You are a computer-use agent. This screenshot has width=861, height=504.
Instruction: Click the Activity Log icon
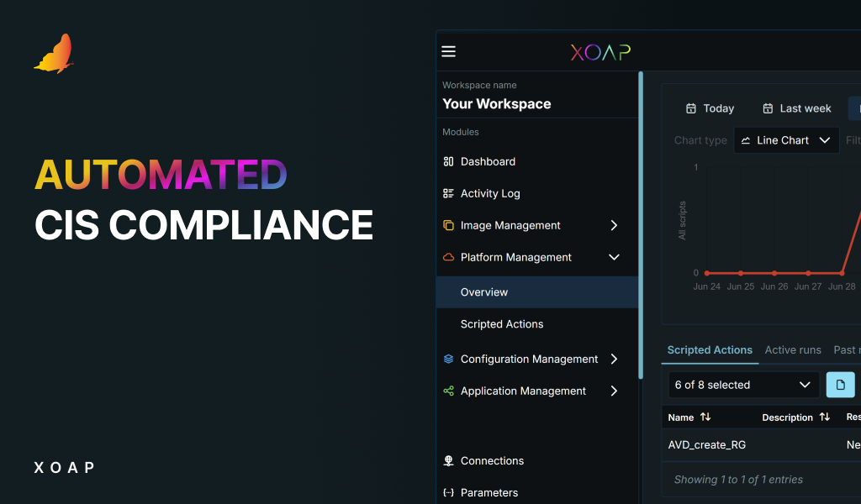click(449, 193)
